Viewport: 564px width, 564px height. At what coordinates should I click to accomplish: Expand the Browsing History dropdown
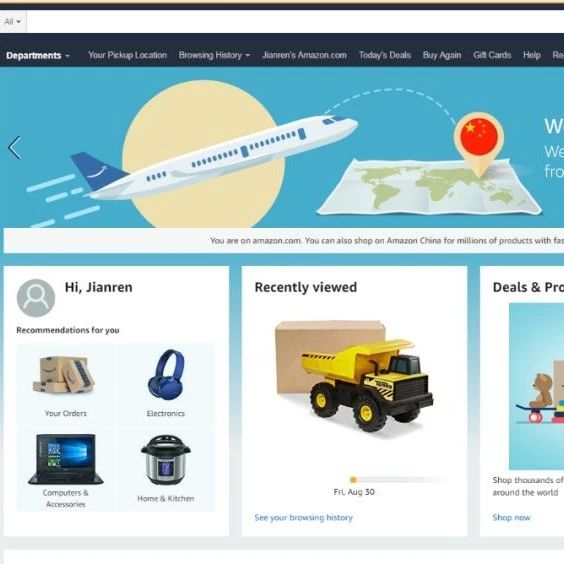(x=214, y=55)
